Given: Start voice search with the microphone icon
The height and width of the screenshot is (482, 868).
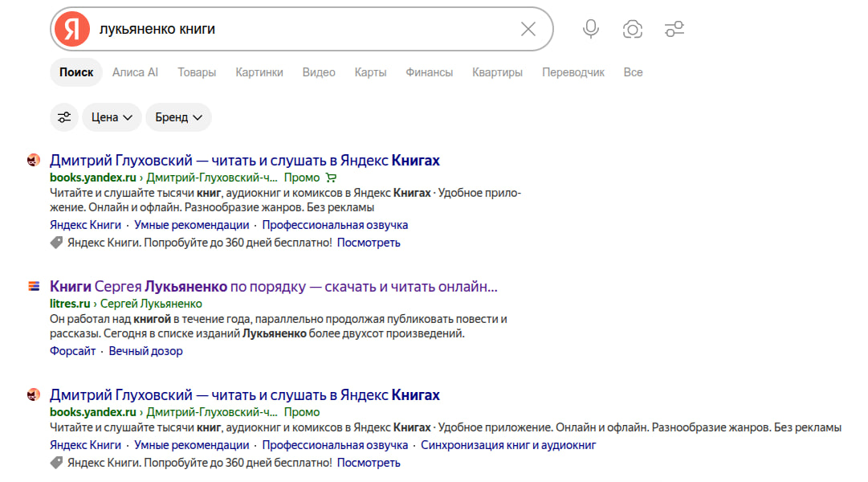Looking at the screenshot, I should point(591,29).
